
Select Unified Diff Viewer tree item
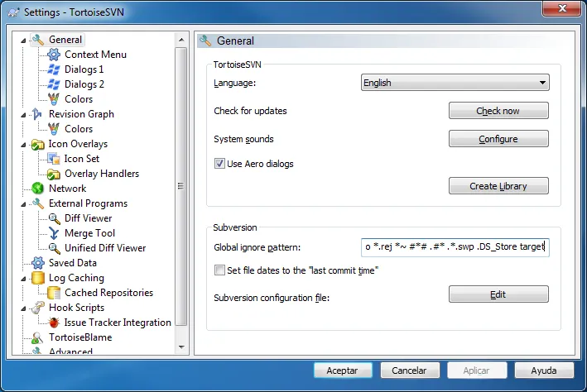[x=105, y=248]
